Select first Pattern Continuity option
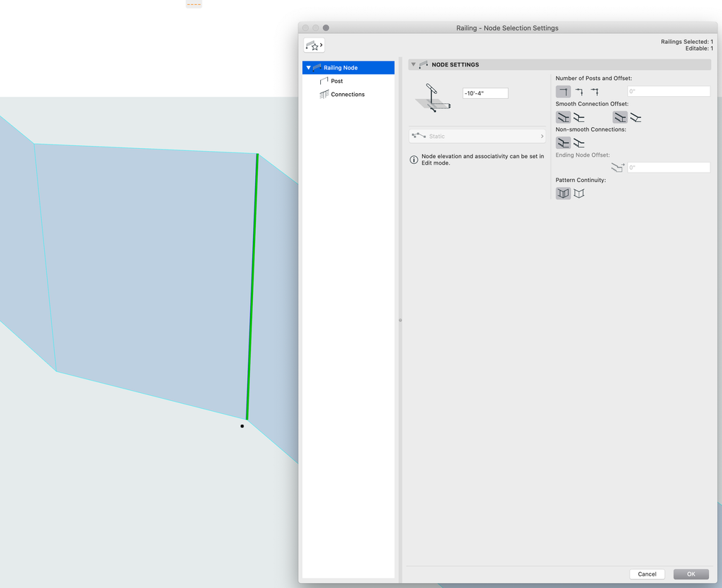This screenshot has height=588, width=722. (563, 194)
